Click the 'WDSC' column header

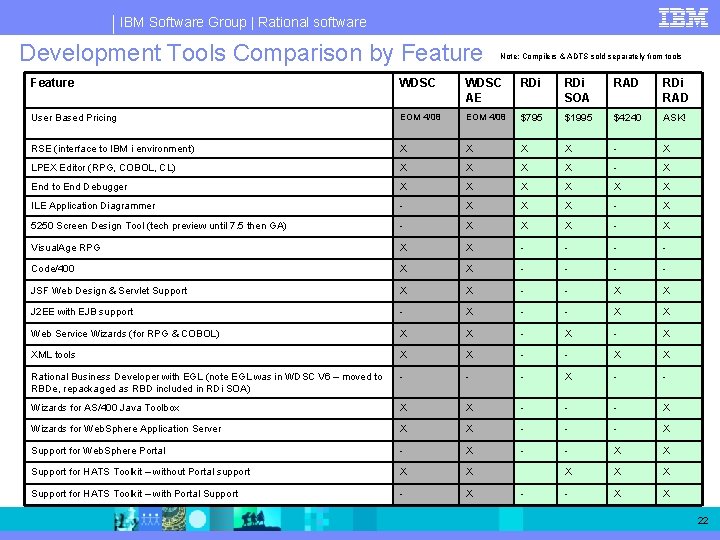[417, 83]
